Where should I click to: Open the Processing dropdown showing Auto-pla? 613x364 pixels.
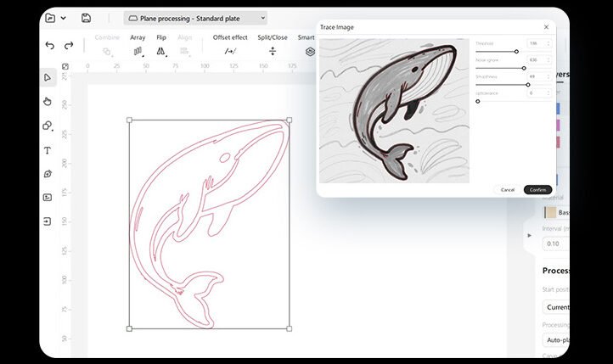[556, 340]
